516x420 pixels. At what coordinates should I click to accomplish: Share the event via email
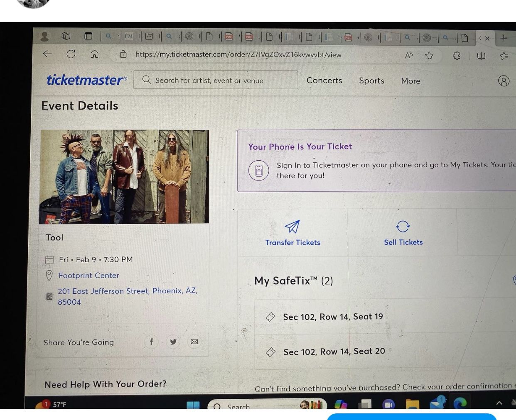(194, 342)
